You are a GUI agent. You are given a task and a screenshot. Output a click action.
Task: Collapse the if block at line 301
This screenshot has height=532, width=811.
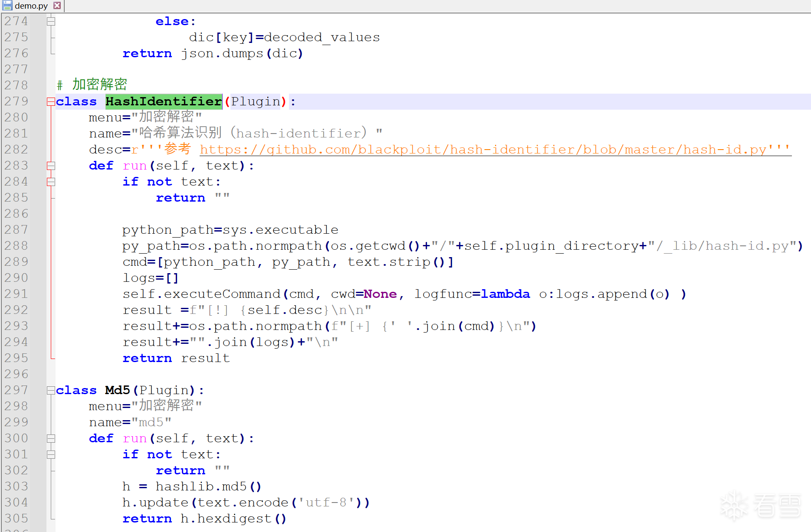click(51, 454)
